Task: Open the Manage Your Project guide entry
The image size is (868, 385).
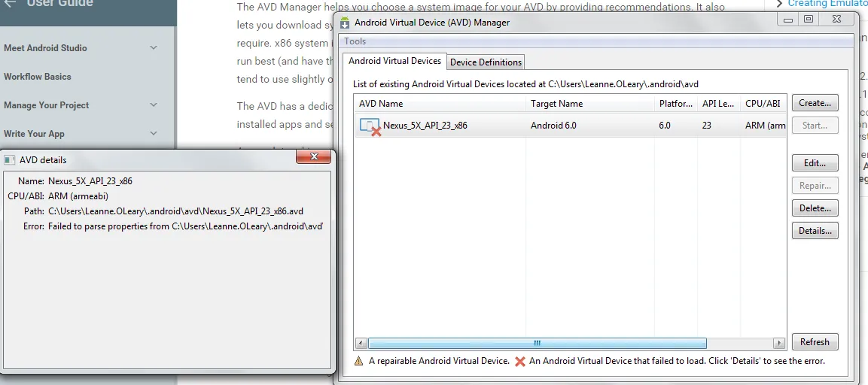Action: [x=47, y=105]
